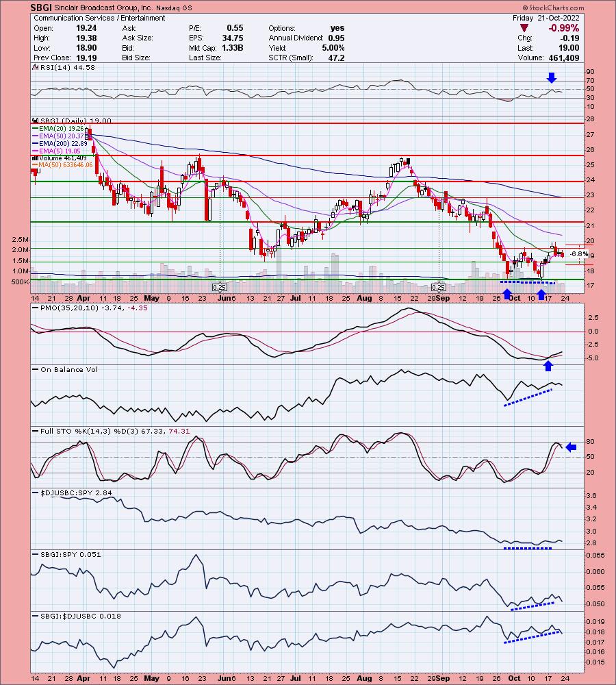Select the High value 19.38
Screen dimensions: 616x685
point(86,38)
